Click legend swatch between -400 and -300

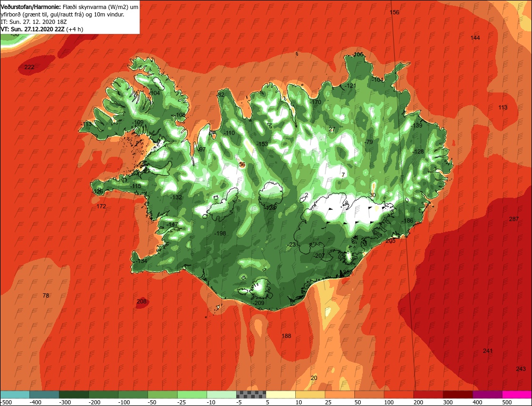tap(45, 394)
